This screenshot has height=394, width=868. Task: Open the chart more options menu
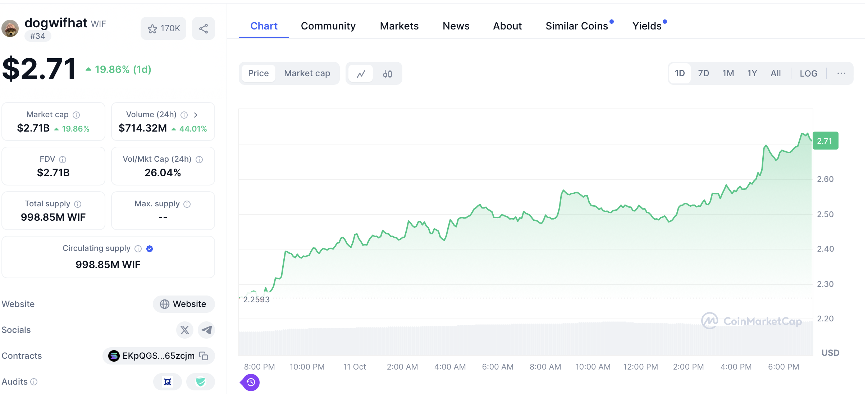[x=841, y=74]
